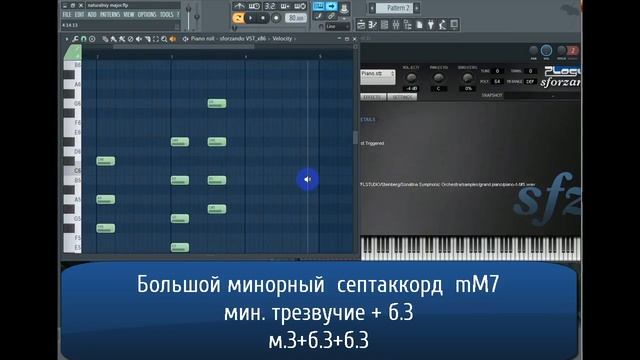Click the project page icon in the toolbar
640x360 pixels.
click(419, 25)
